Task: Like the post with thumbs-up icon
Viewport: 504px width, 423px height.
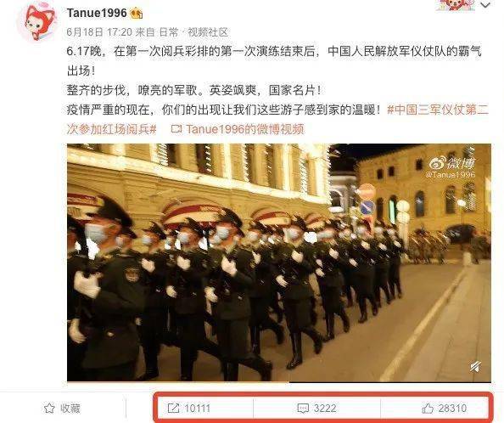Action: tap(428, 409)
